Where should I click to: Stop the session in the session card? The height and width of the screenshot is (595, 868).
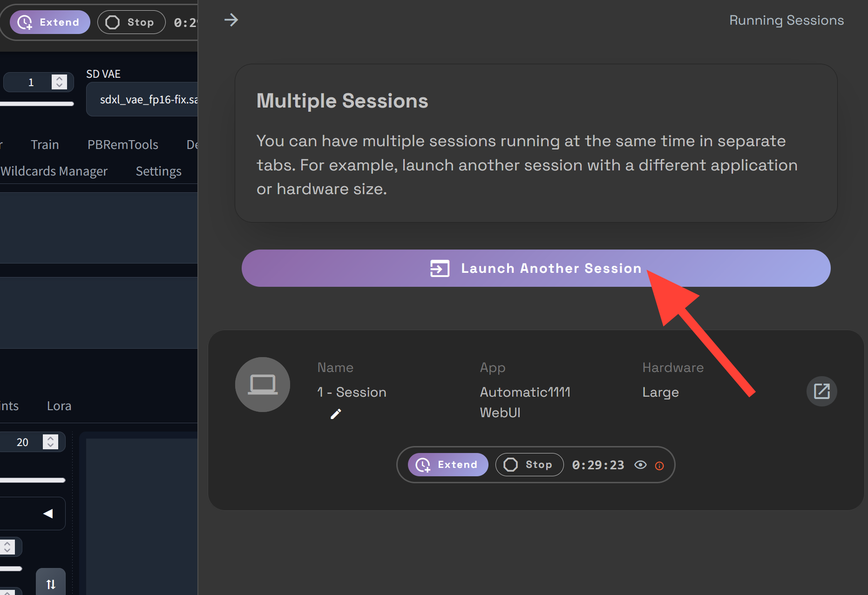(529, 465)
